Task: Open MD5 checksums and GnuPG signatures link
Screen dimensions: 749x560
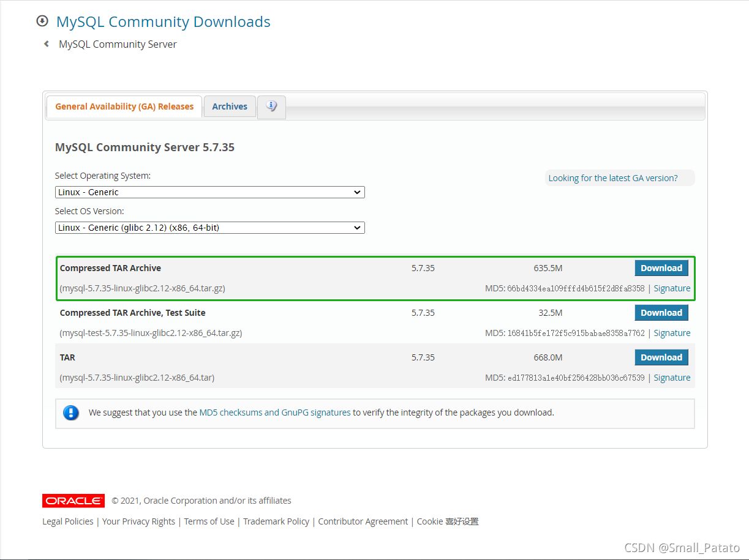Action: (x=275, y=413)
